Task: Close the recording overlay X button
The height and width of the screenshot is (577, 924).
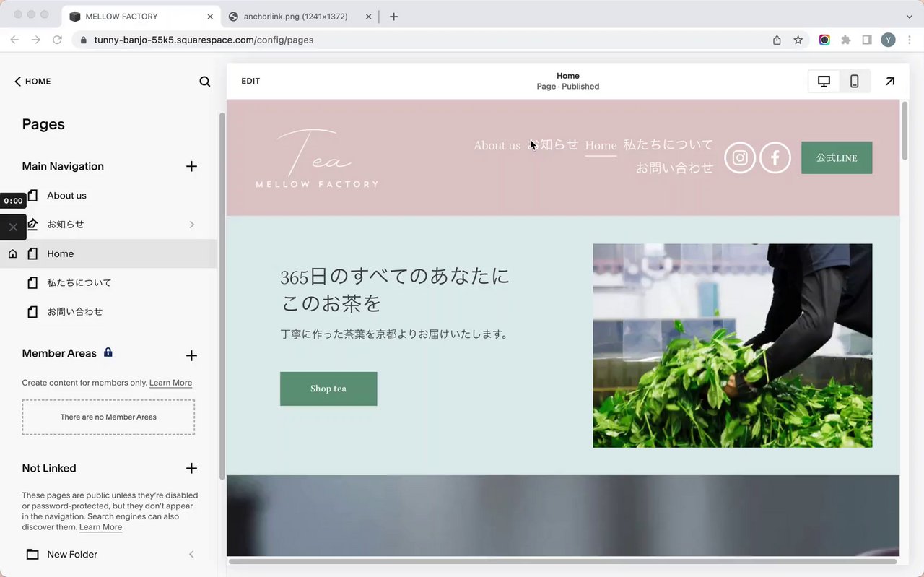Action: point(13,227)
